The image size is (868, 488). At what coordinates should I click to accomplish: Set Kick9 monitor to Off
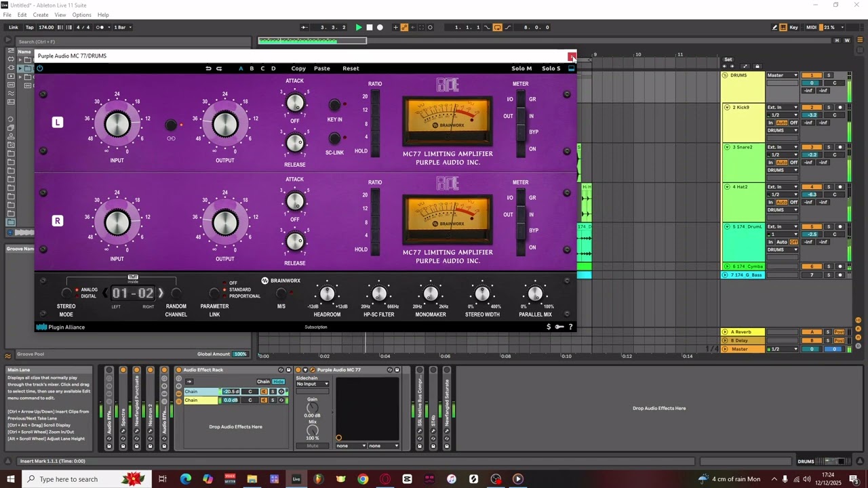tap(793, 123)
